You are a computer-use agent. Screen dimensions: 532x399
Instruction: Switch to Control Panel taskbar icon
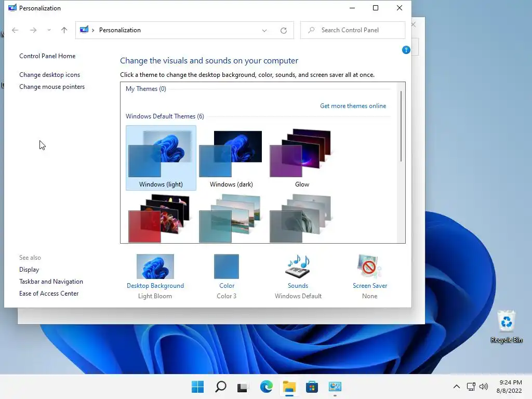[335, 387]
